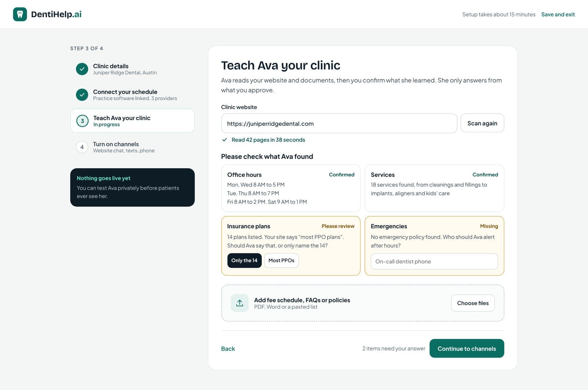Click the Choose files button
This screenshot has height=390, width=588.
[x=473, y=303]
